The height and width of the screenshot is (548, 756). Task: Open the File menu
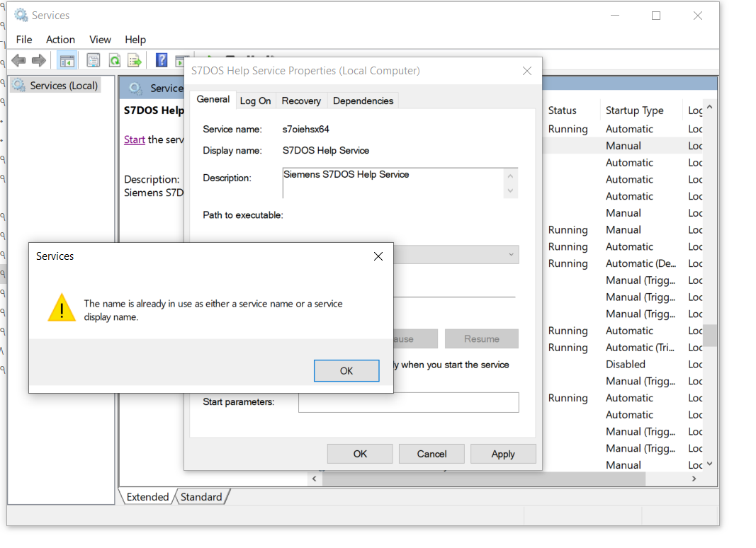(24, 40)
